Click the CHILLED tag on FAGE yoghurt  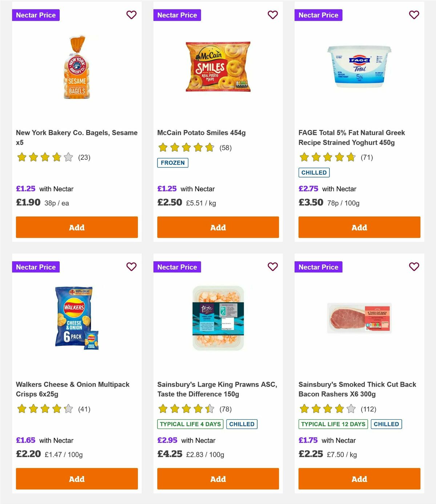pyautogui.click(x=314, y=172)
